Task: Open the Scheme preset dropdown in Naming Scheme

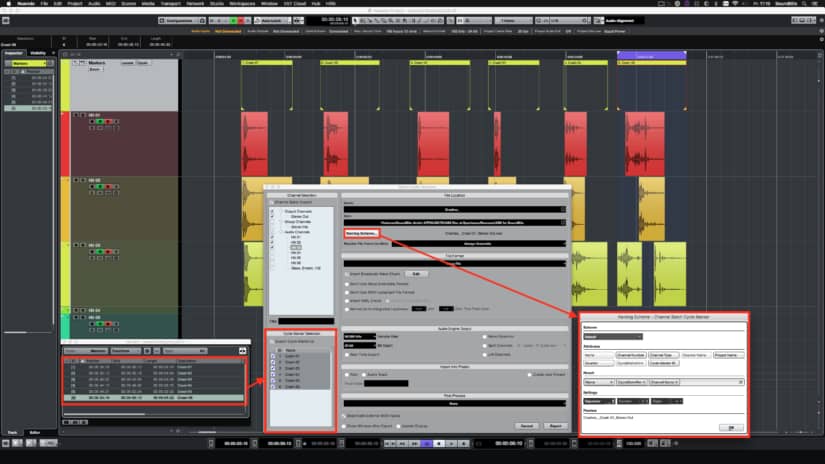Action: (613, 337)
